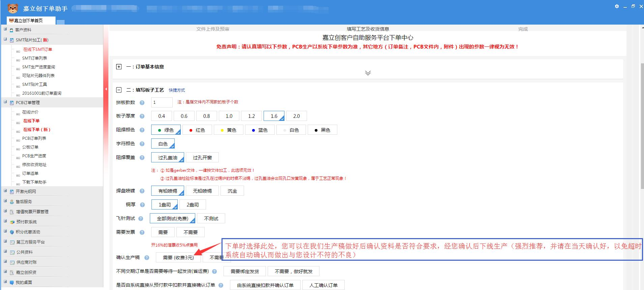Click help icon next to 飞针测试
The height and width of the screenshot is (290, 644).
pyautogui.click(x=141, y=219)
